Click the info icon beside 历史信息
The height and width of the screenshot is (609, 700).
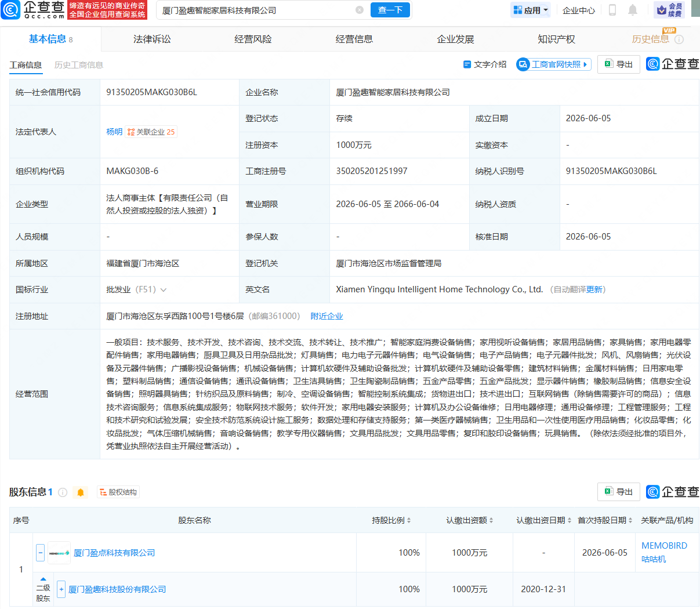pyautogui.click(x=679, y=39)
